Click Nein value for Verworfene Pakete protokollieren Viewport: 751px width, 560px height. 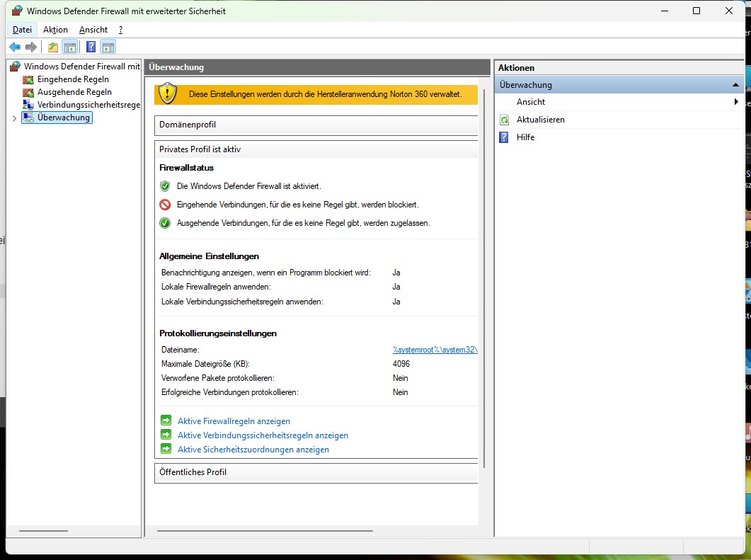point(401,378)
